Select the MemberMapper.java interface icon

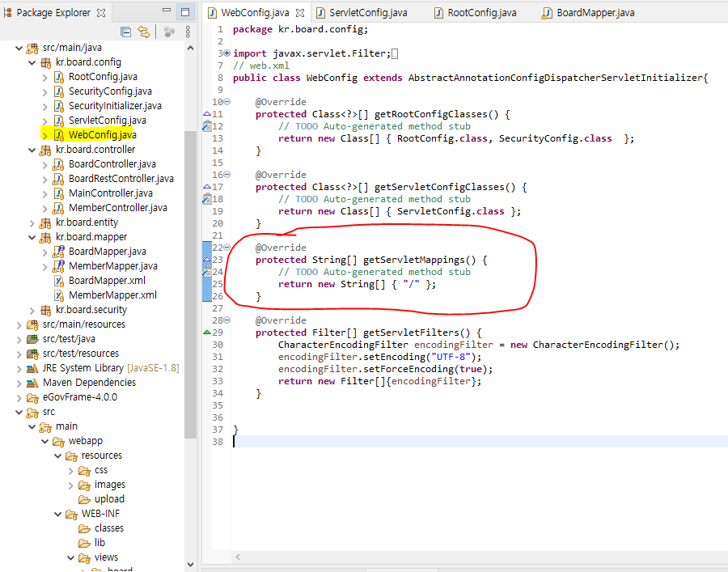tap(58, 266)
